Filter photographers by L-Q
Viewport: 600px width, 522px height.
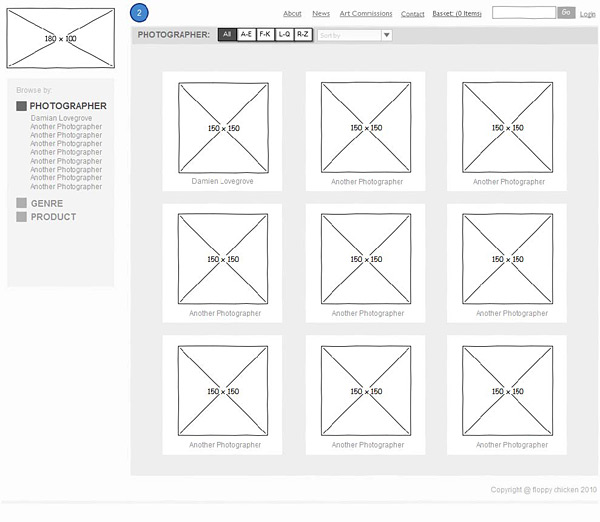pyautogui.click(x=284, y=34)
